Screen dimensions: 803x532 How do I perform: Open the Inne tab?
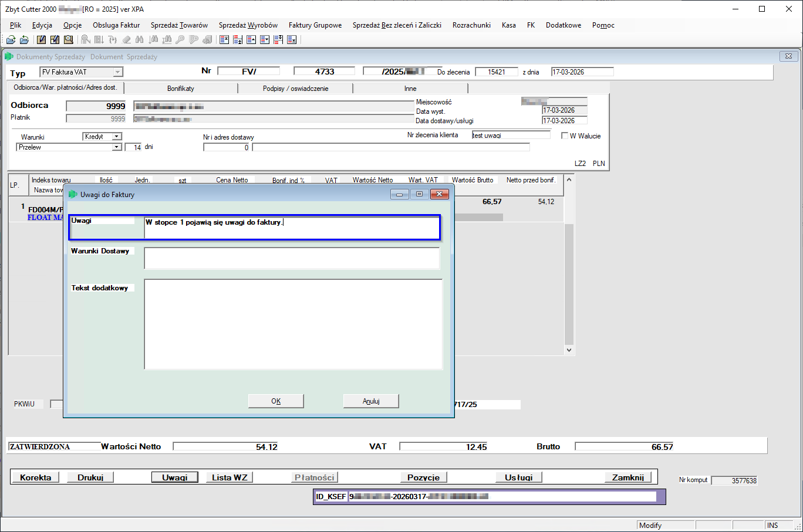[410, 89]
